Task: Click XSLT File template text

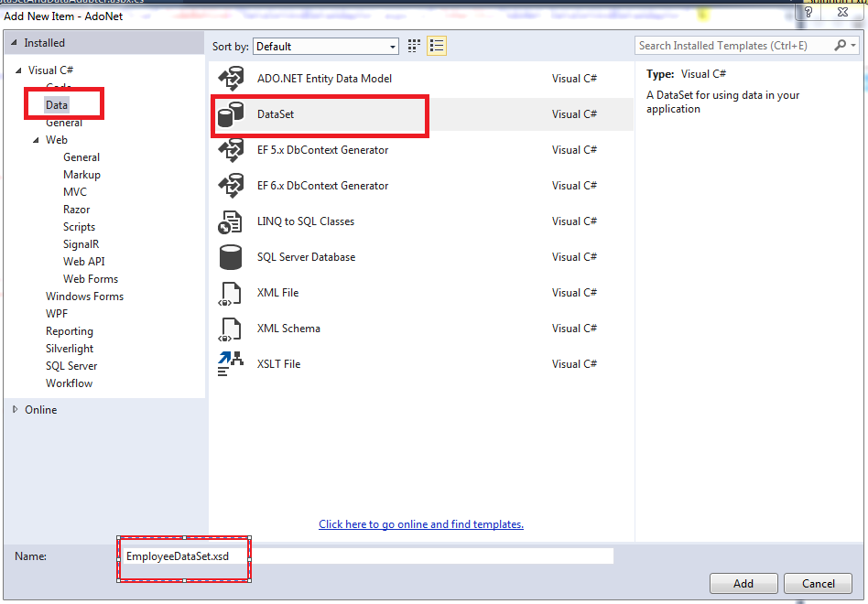Action: 279,364
